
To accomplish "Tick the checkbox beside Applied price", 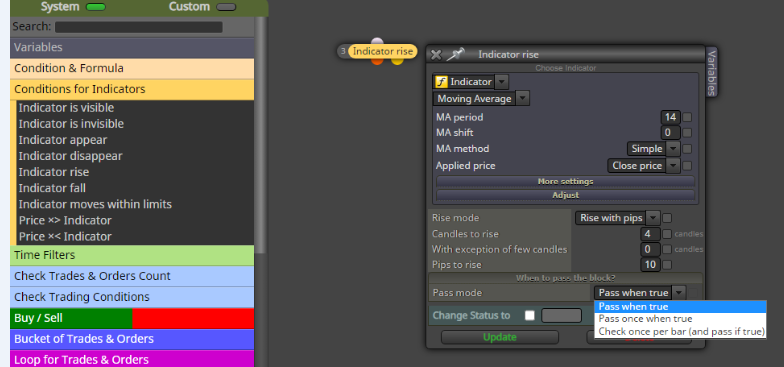I will pyautogui.click(x=688, y=166).
